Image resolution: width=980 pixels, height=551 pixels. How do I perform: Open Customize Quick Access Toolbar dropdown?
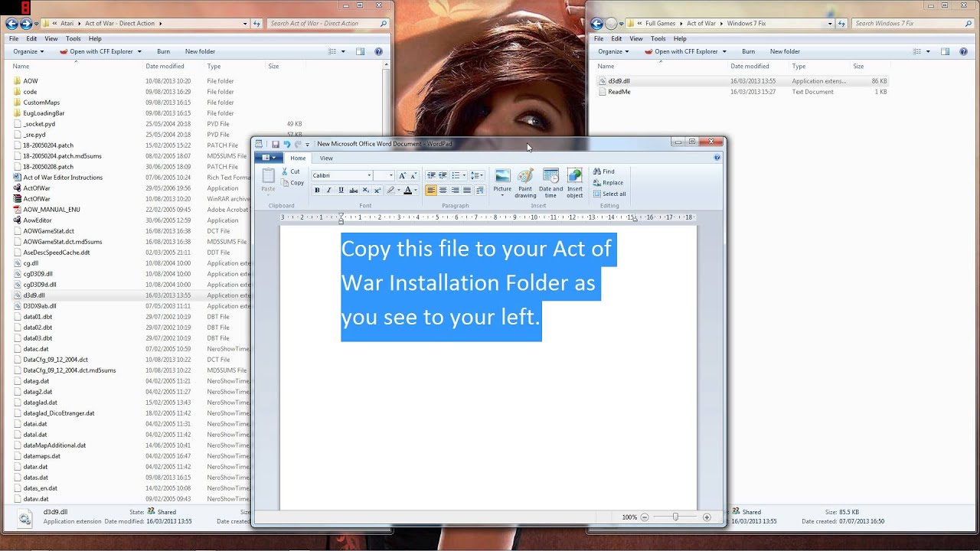coord(308,145)
